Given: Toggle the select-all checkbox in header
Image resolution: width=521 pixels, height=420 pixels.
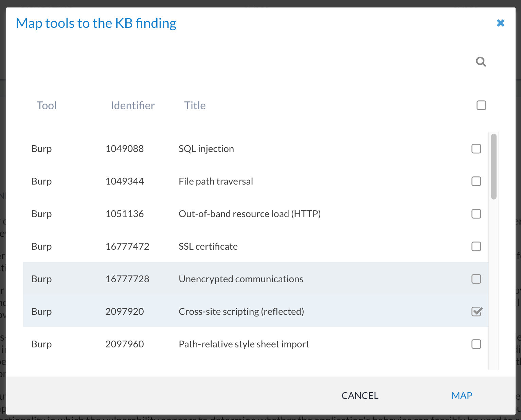Looking at the screenshot, I should (481, 105).
